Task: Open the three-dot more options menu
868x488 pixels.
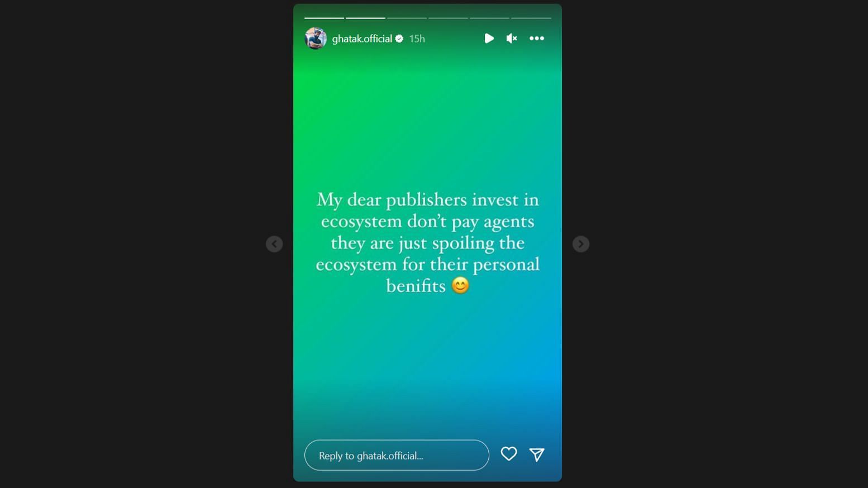Action: 537,39
